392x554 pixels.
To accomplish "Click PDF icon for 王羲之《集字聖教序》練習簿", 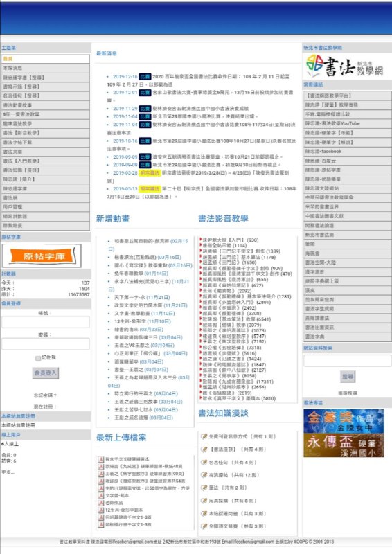I will [x=101, y=474].
